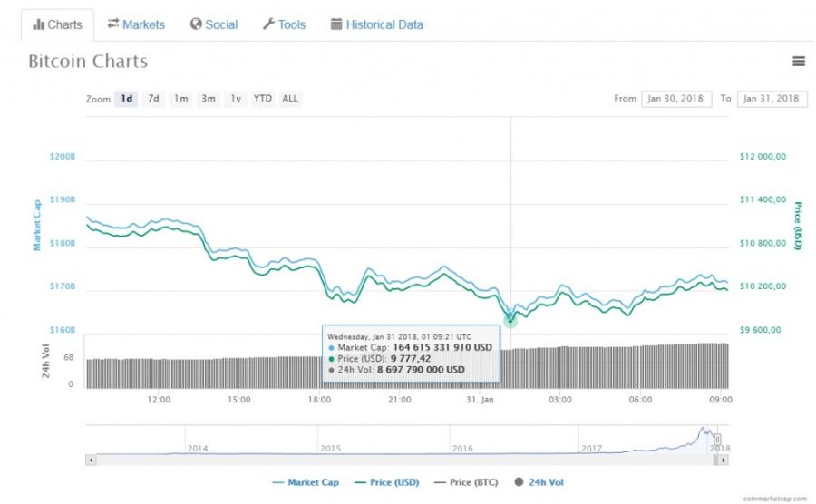The image size is (816, 504).
Task: Click the highlighted price point marker
Action: 510,320
